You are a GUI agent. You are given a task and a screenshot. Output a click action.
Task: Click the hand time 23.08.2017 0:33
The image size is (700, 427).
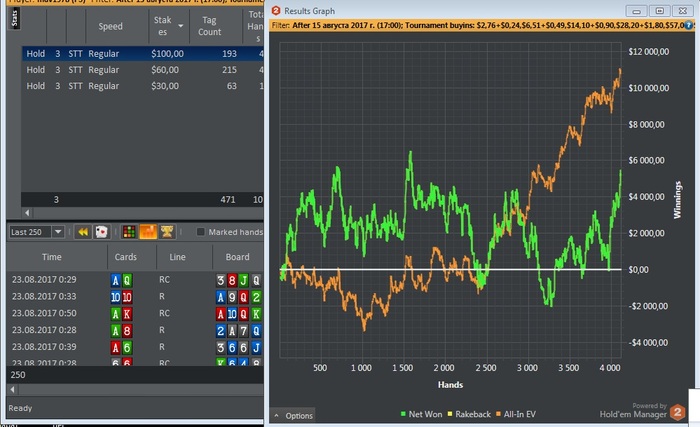coord(44,297)
